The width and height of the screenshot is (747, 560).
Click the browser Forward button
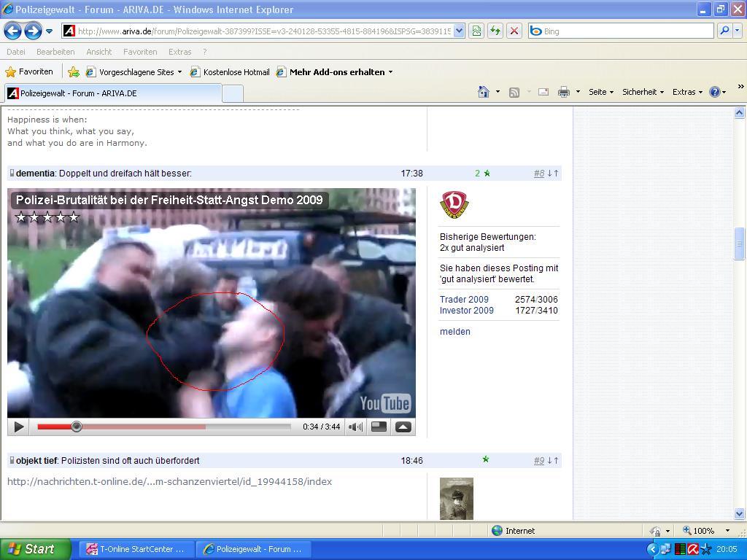click(x=32, y=31)
